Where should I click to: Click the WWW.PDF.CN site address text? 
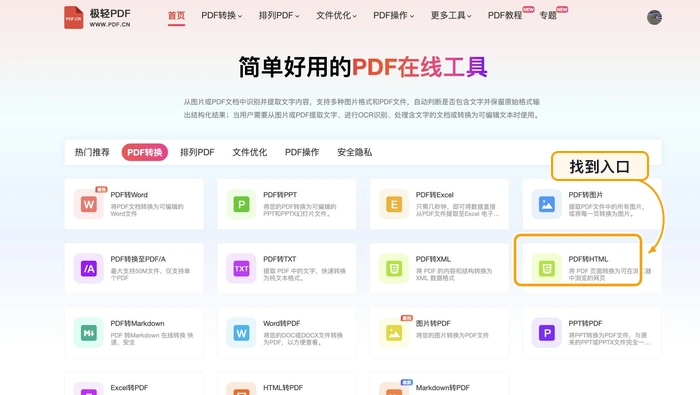pos(110,25)
